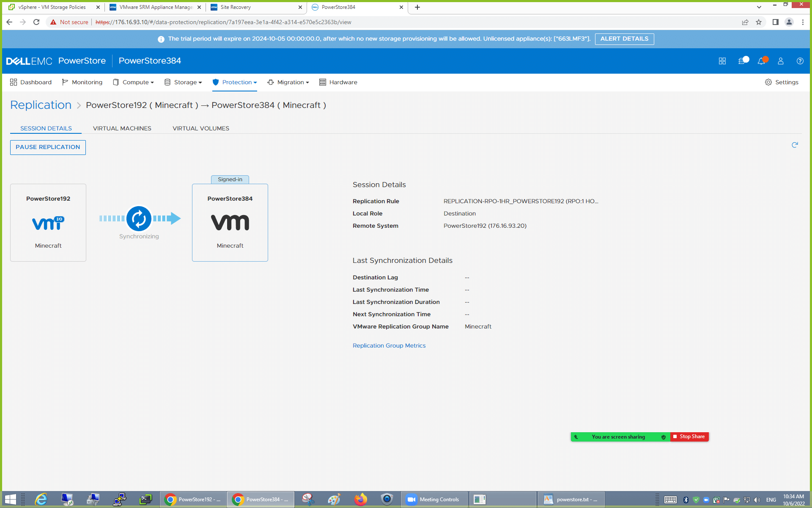Screen dimensions: 812x508
Task: Switch to the Virtual Volumes tab
Action: pos(201,128)
